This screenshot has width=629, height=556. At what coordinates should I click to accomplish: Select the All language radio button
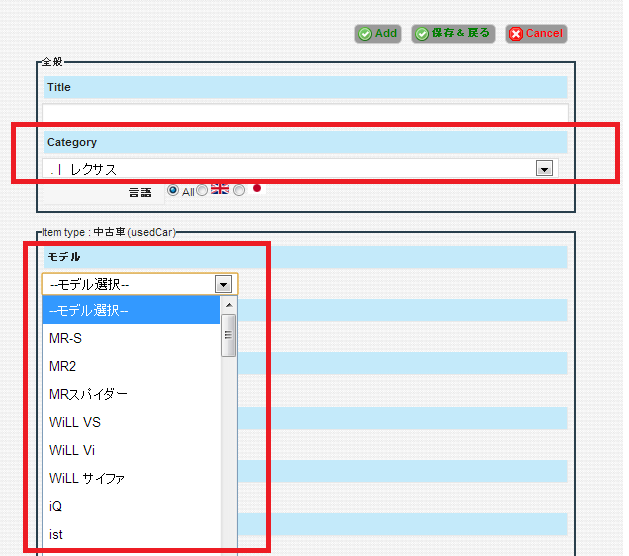point(173,190)
